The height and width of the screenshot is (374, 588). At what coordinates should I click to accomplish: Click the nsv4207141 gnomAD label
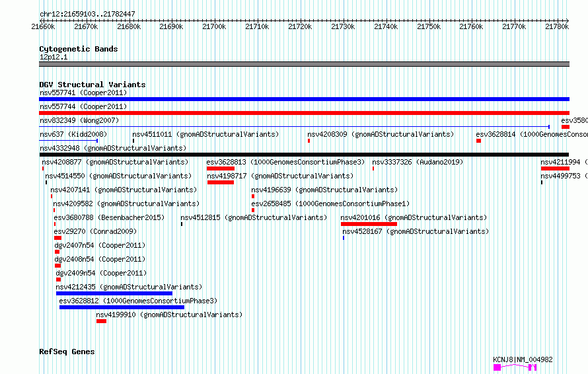point(124,190)
